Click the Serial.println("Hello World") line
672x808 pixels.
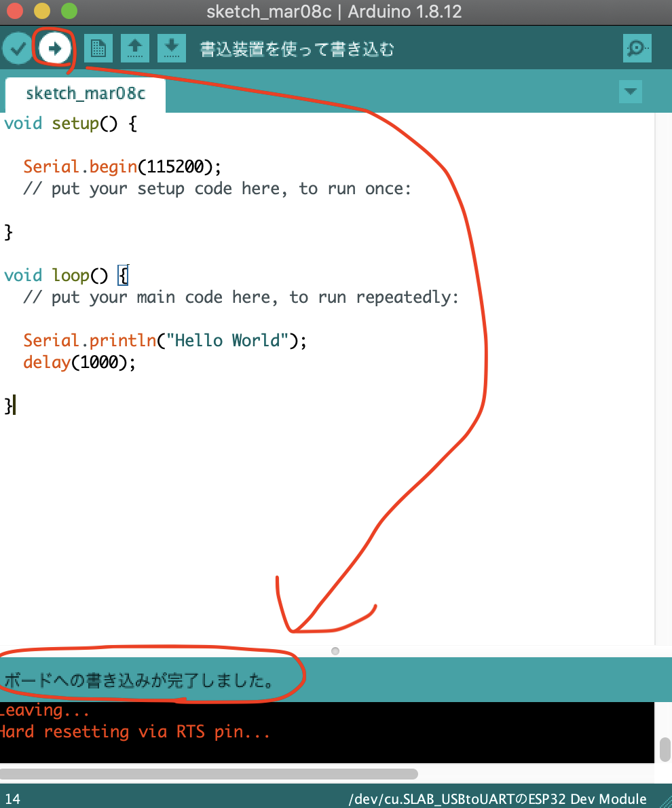coord(165,340)
